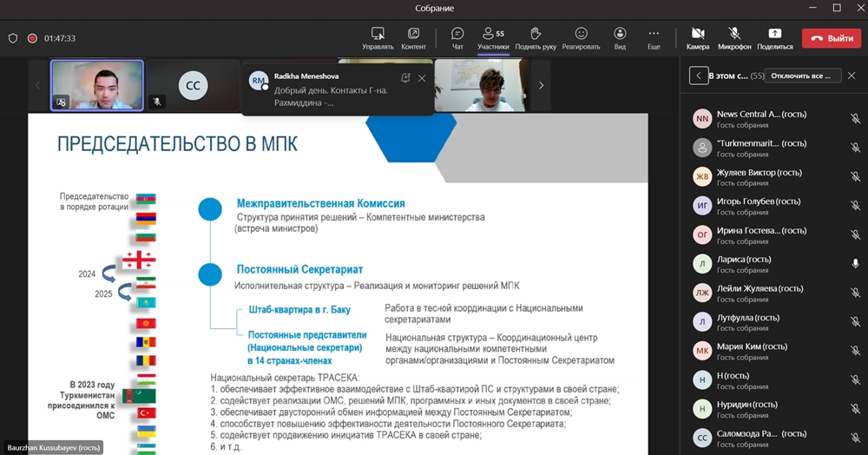Click mic icon for Жуляев Виктор
Image resolution: width=868 pixels, height=455 pixels.
point(855,176)
